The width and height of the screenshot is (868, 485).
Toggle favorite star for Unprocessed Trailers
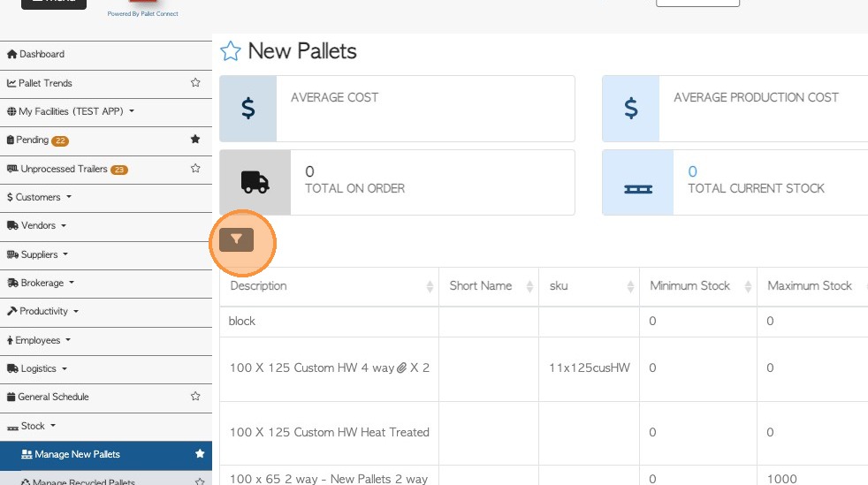195,169
